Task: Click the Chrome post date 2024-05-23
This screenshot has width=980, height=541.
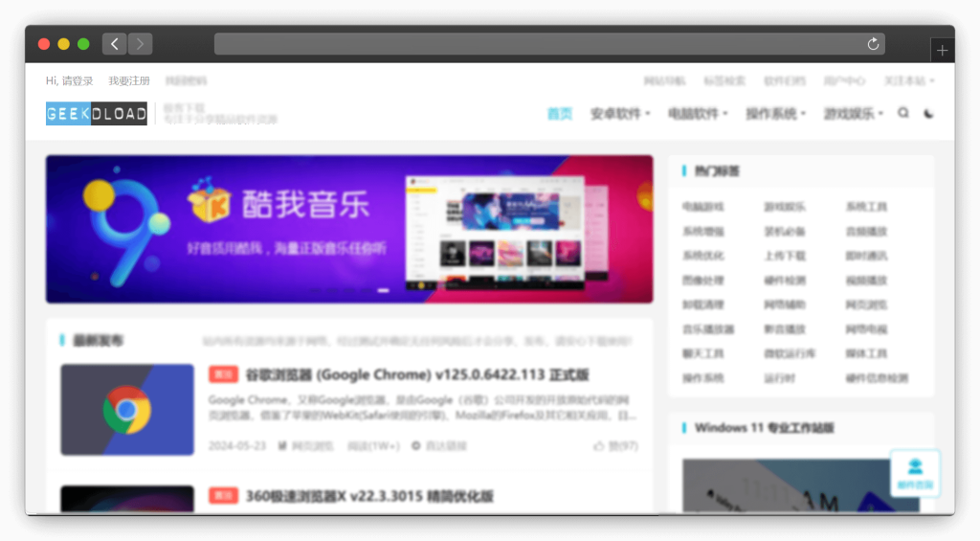Action: pos(237,446)
